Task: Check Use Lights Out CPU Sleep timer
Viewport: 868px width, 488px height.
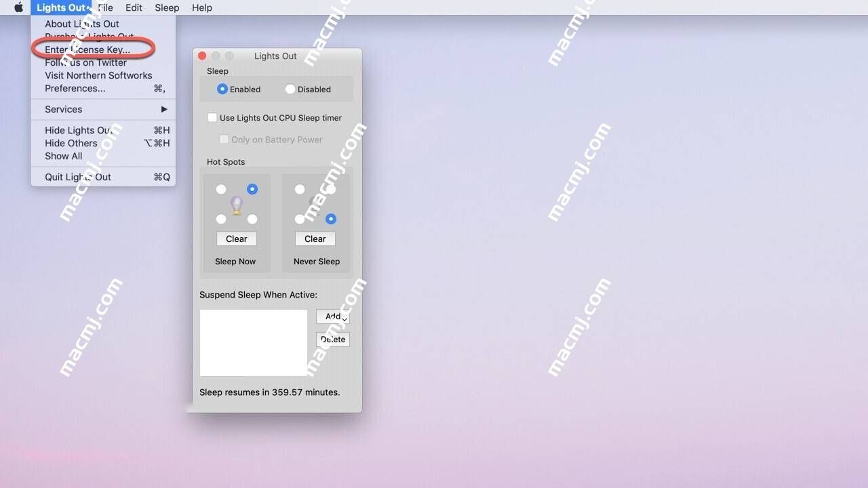Action: [x=212, y=117]
